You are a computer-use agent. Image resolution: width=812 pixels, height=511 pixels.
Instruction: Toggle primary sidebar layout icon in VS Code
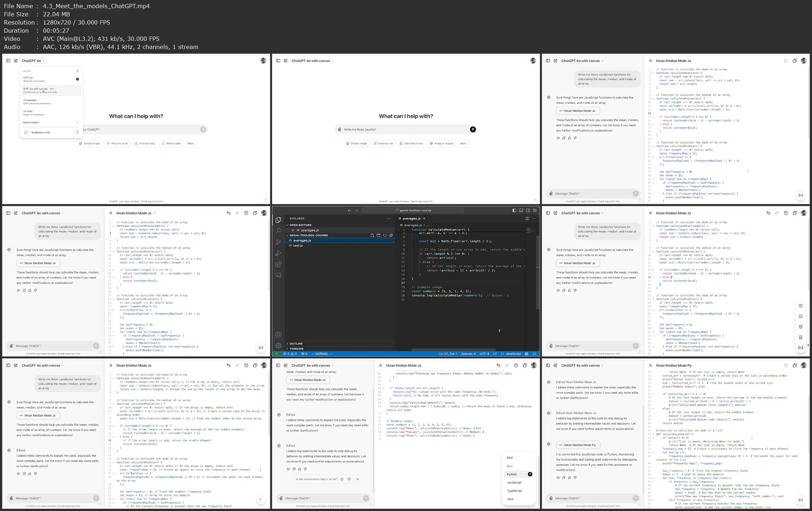pos(514,211)
